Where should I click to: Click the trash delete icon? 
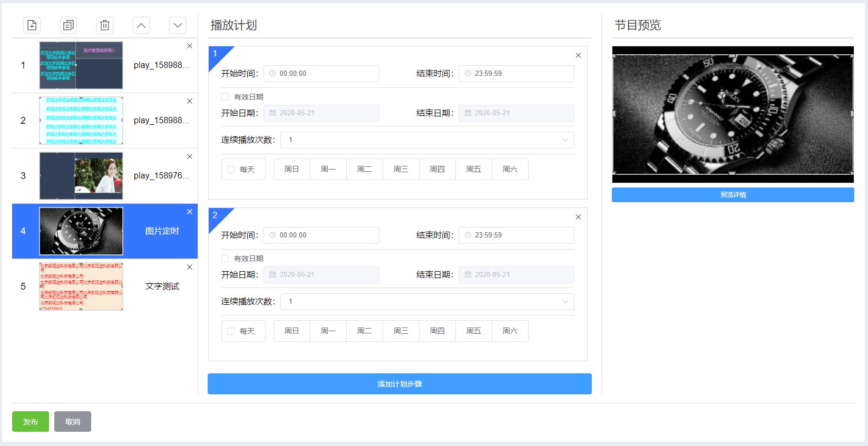tap(105, 25)
